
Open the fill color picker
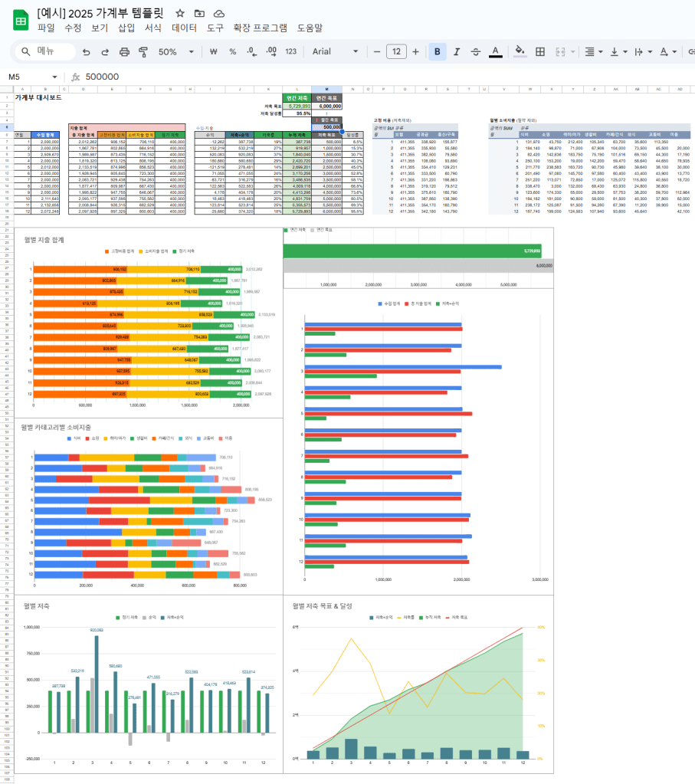point(520,52)
